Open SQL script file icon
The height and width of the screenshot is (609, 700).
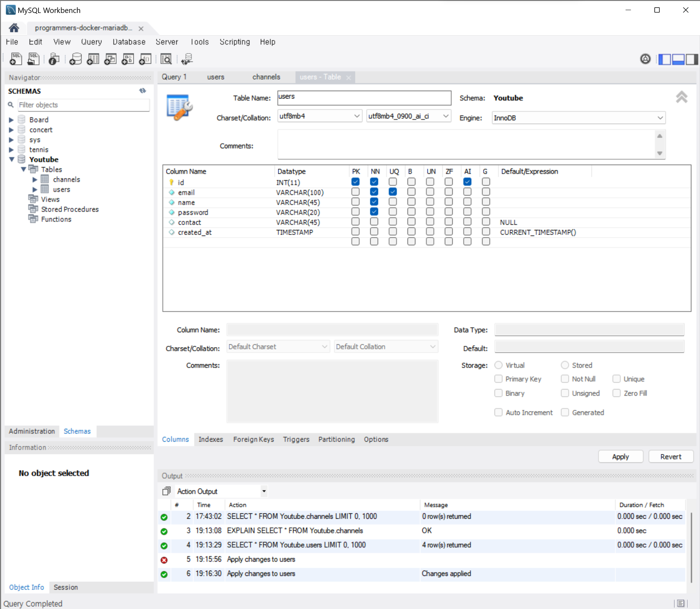[x=33, y=59]
